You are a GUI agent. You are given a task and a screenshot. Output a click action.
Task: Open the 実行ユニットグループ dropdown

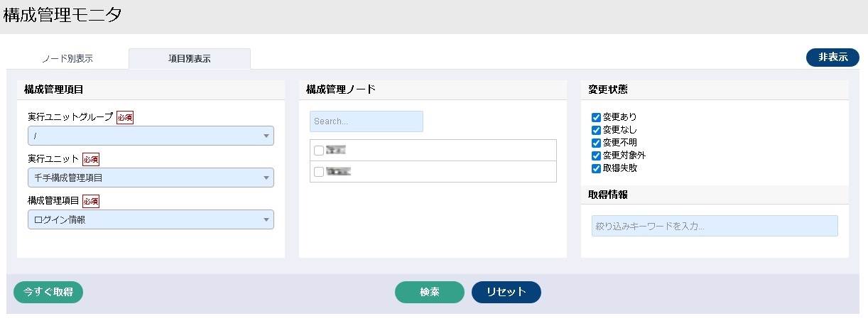(151, 136)
